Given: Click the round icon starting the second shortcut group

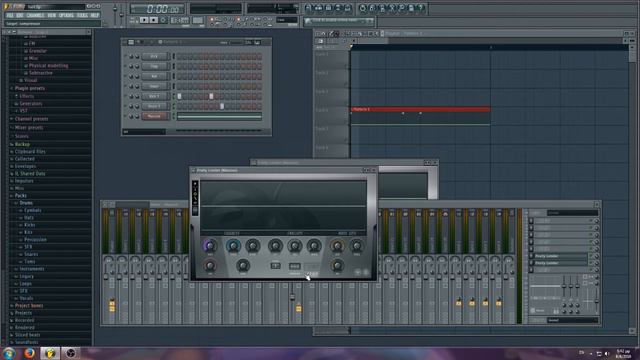Looking at the screenshot, I should 362,8.
